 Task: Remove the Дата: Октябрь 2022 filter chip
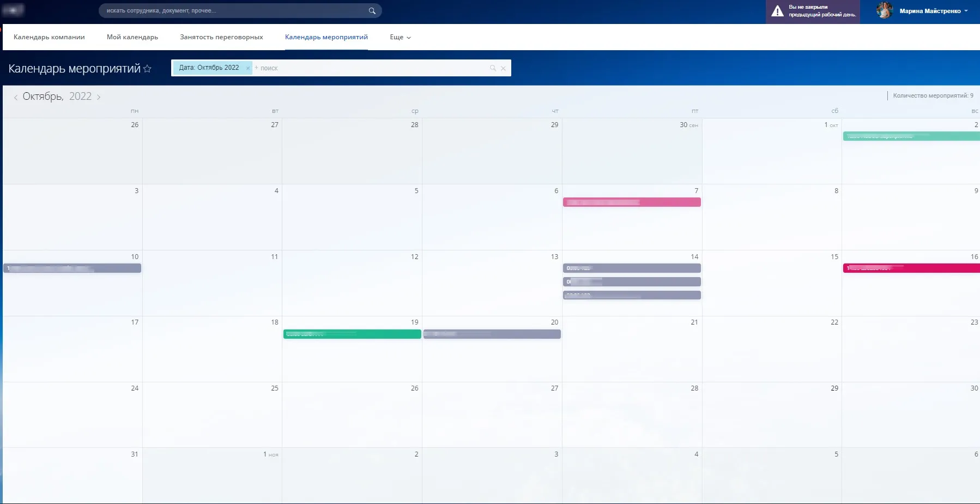(x=248, y=68)
